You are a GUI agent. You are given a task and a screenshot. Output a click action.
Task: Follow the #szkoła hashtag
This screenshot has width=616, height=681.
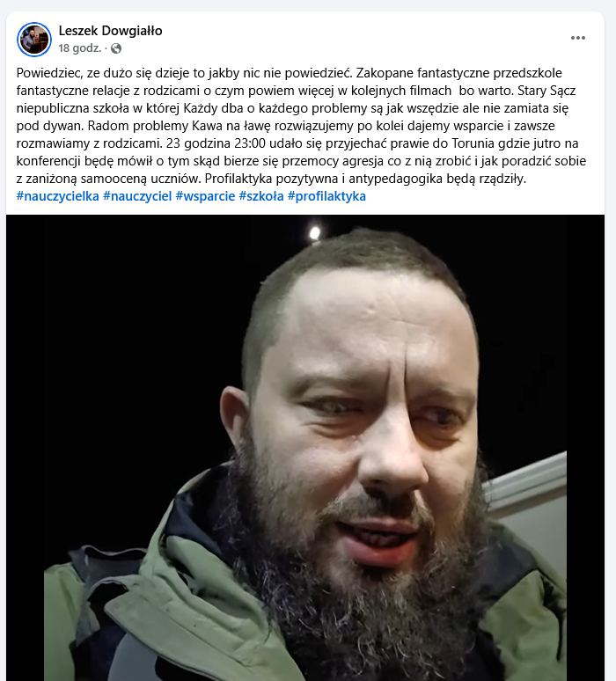pos(261,196)
